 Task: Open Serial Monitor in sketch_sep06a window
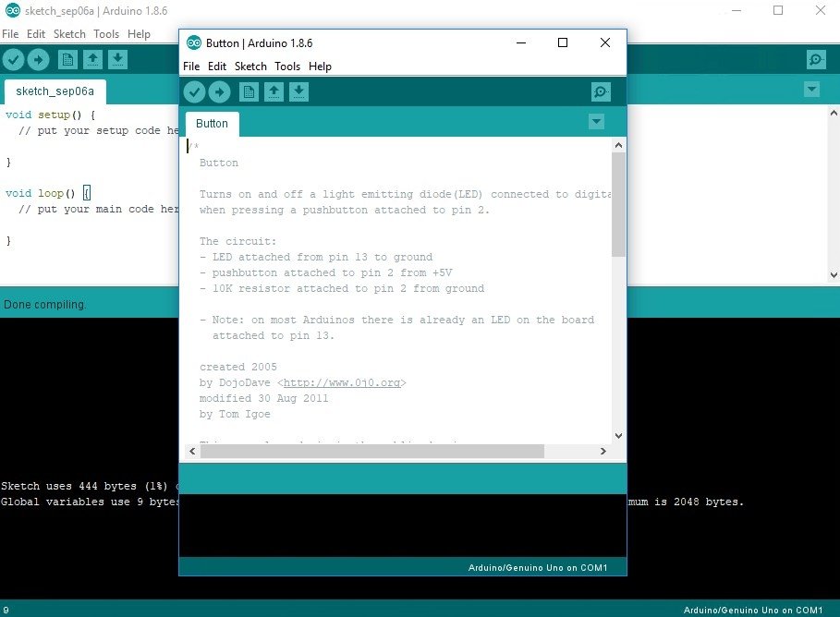point(816,59)
